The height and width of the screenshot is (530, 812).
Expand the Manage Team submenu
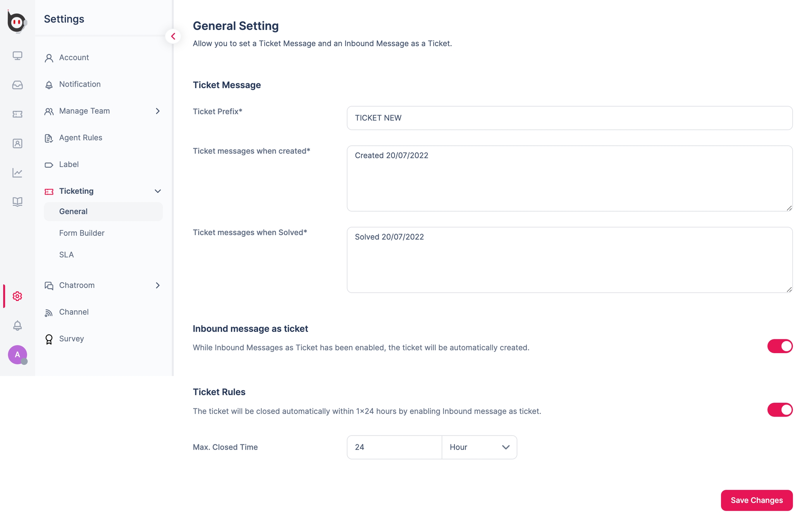tap(158, 111)
